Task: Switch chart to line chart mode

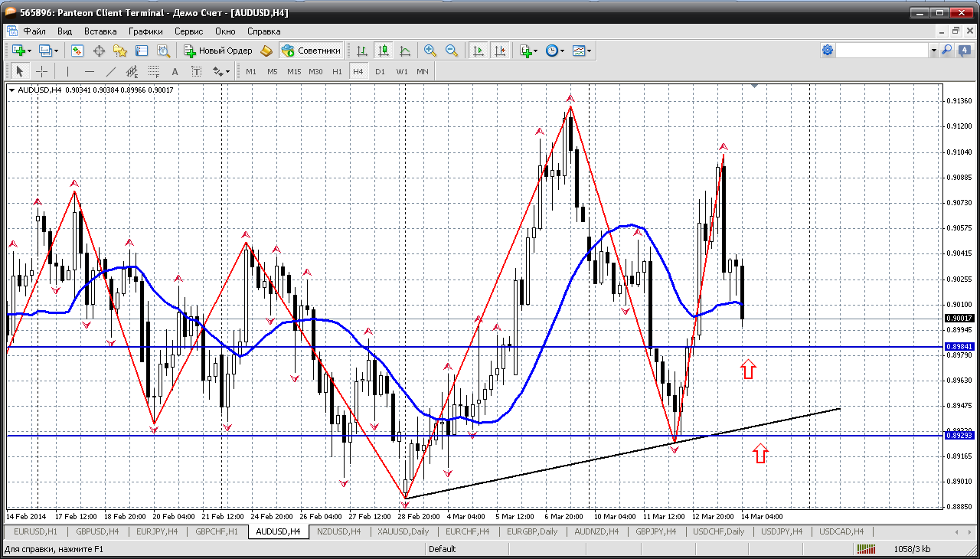Action: point(405,51)
